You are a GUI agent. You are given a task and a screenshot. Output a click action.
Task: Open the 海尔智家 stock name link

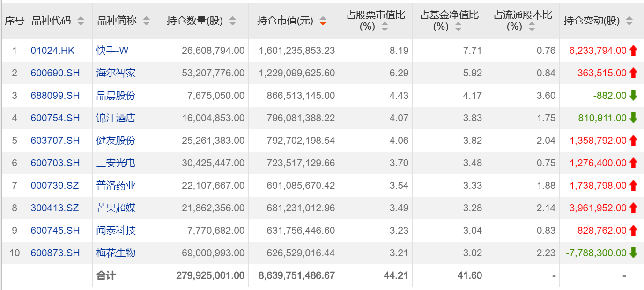coord(116,73)
